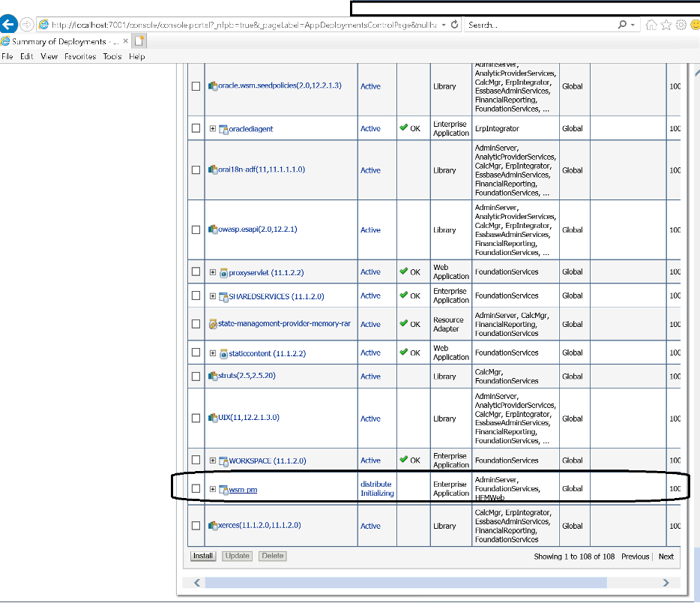Click the browser Back arrow button
The width and height of the screenshot is (700, 603).
click(8, 25)
